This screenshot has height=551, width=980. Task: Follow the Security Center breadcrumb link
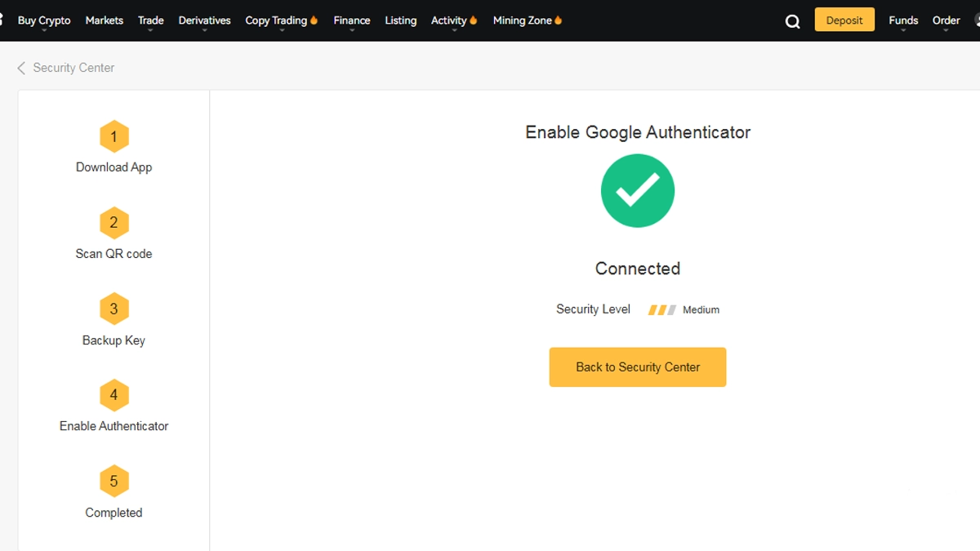[73, 68]
